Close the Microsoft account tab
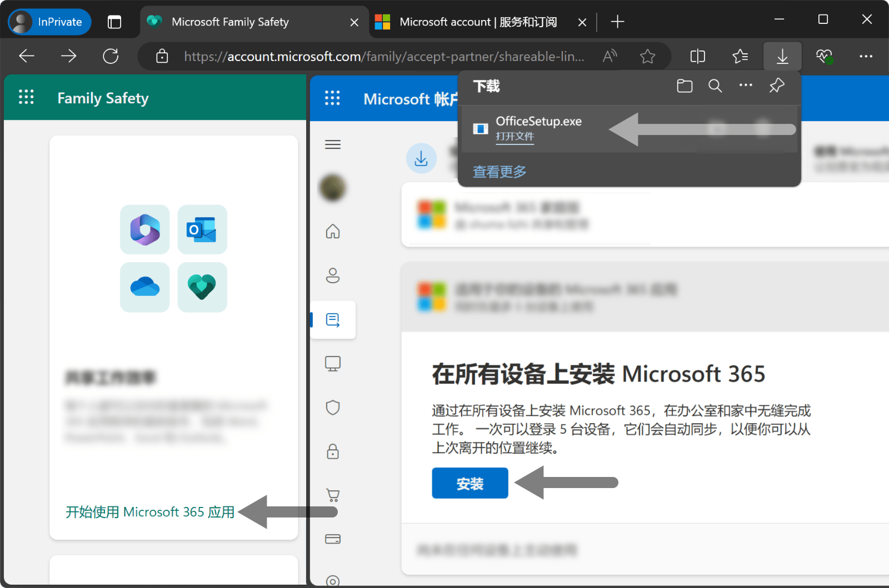The width and height of the screenshot is (889, 588). coord(582,22)
